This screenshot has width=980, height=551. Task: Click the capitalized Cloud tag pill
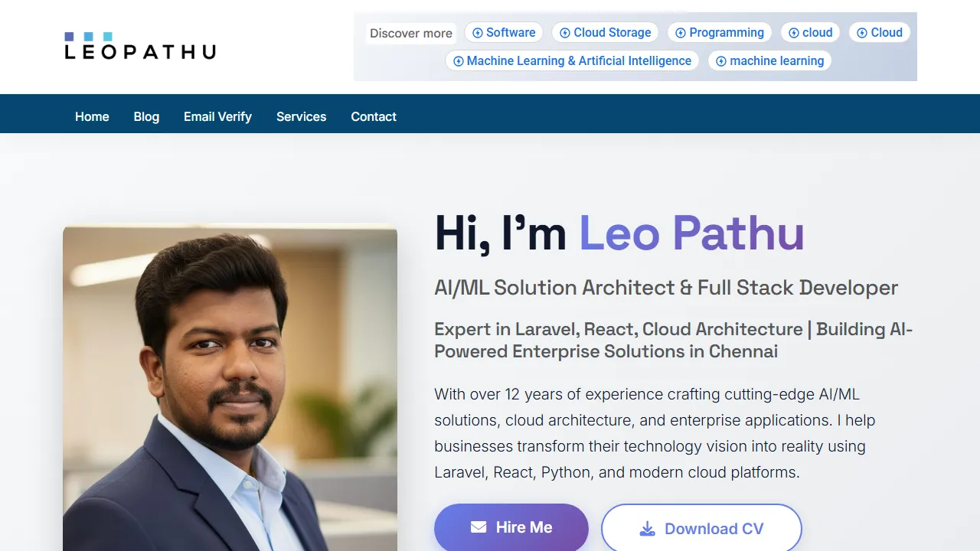pyautogui.click(x=879, y=32)
